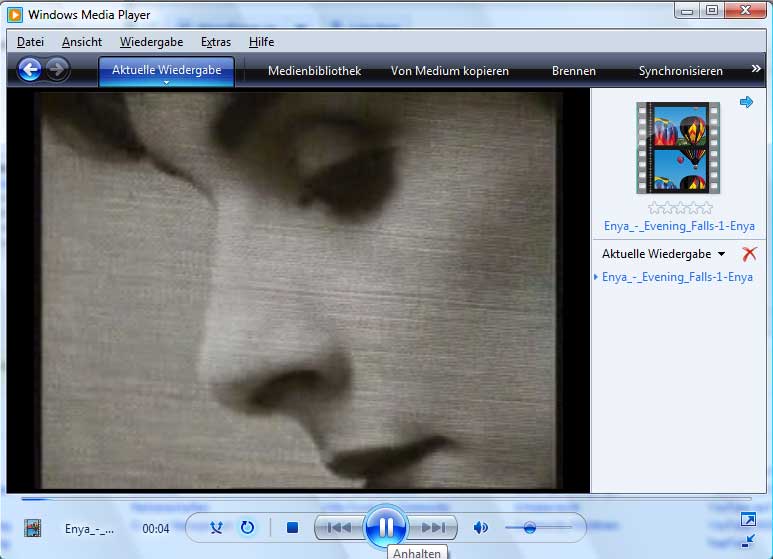Show more tabs with the double chevron
This screenshot has width=773, height=559.
pos(756,69)
